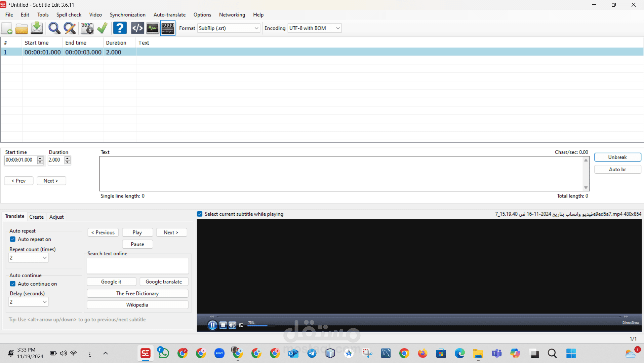Expand the Repeat count dropdown
Screen dimensions: 644x363
tap(28, 258)
